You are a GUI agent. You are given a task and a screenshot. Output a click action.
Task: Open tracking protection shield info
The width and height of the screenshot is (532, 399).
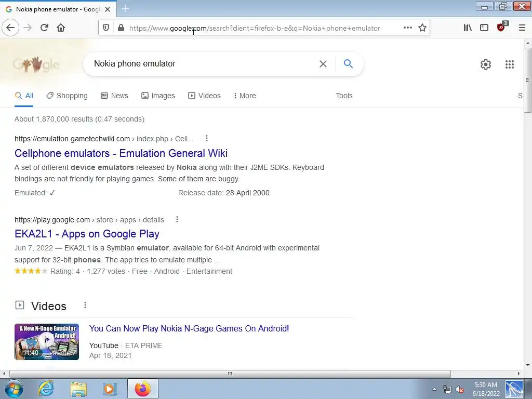(x=106, y=28)
